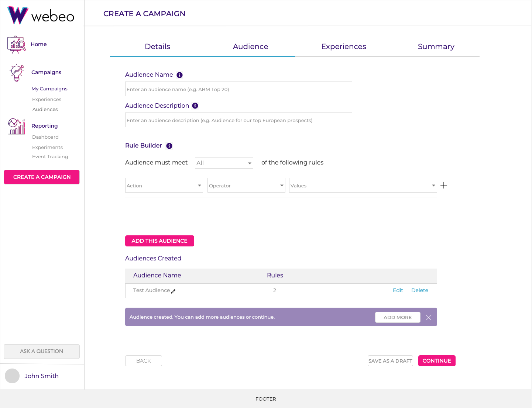Open the All rules match dropdown
532x408 pixels.
224,163
